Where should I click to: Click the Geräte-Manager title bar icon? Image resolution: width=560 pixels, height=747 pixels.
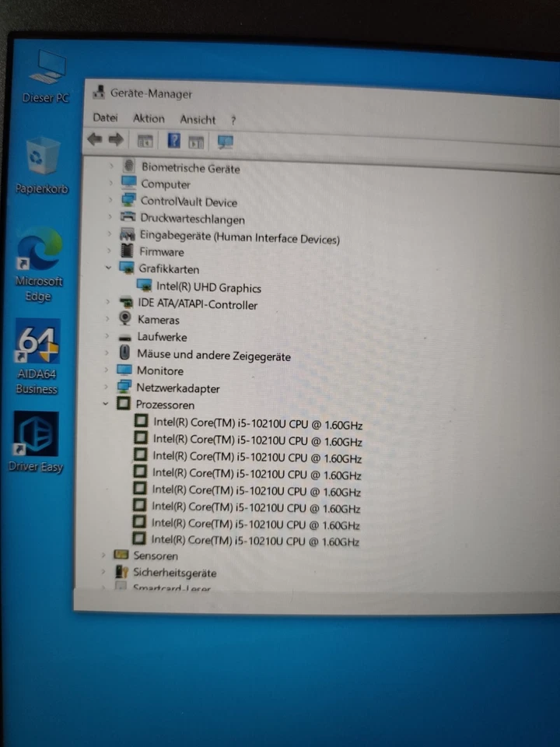pyautogui.click(x=99, y=92)
